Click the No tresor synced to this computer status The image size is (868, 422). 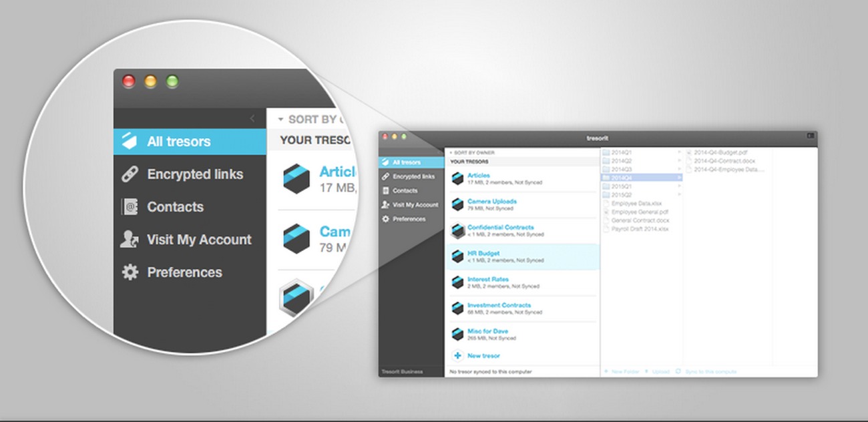[x=491, y=371]
